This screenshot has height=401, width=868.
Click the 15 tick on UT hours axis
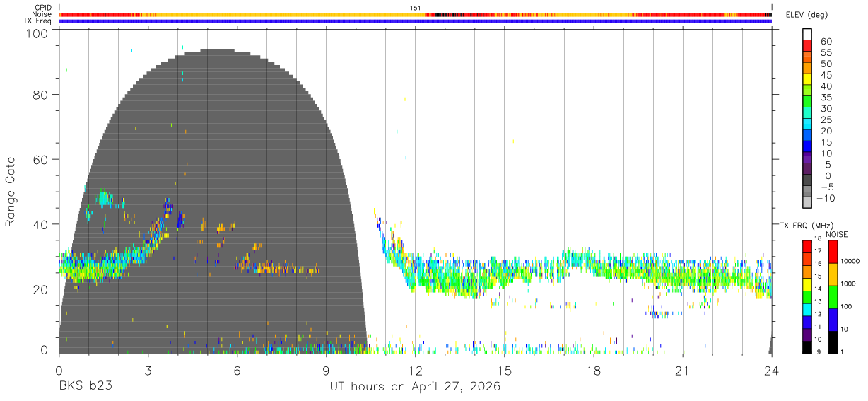click(x=505, y=371)
